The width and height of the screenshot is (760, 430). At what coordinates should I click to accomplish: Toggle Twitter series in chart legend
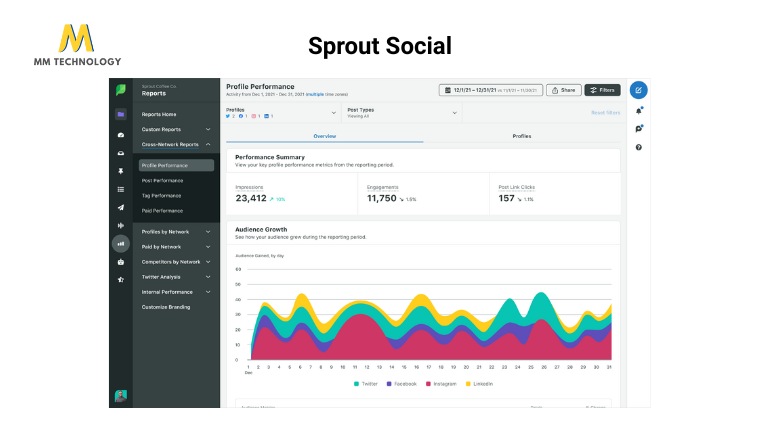[365, 384]
